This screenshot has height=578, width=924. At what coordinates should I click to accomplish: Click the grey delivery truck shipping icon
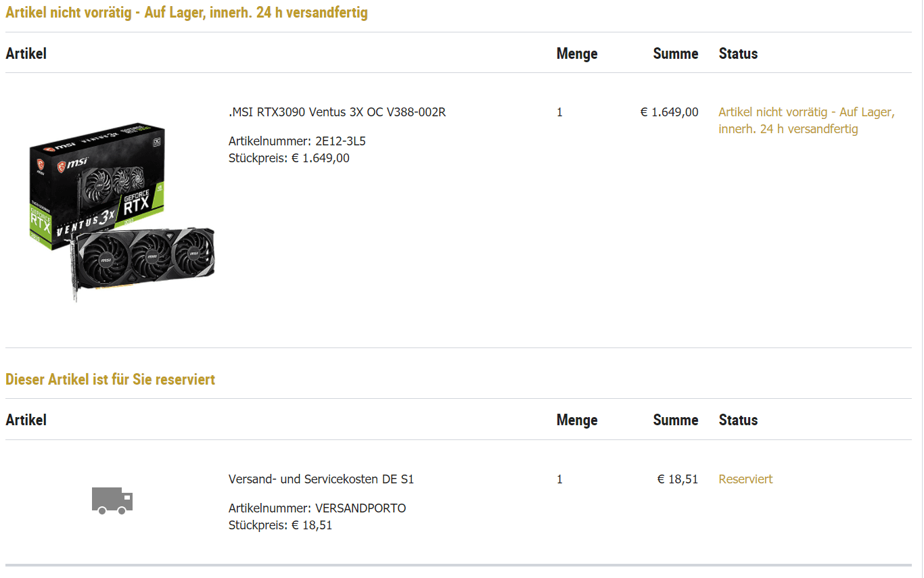tap(112, 501)
